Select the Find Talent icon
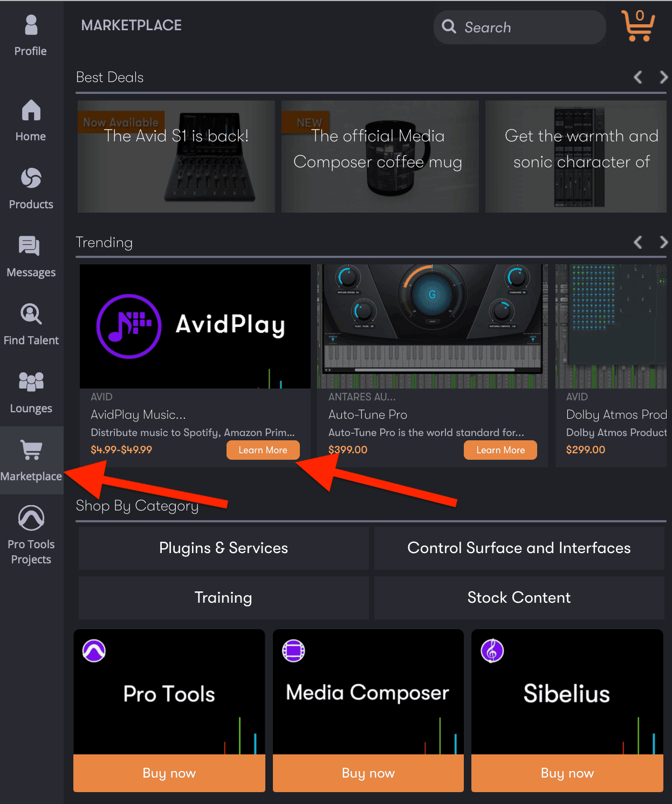 tap(30, 314)
